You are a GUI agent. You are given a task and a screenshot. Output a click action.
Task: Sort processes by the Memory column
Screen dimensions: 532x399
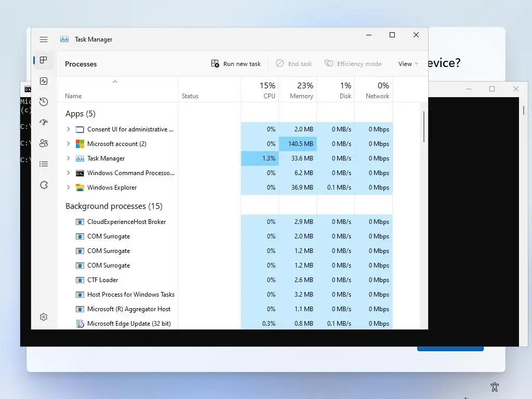(x=298, y=90)
